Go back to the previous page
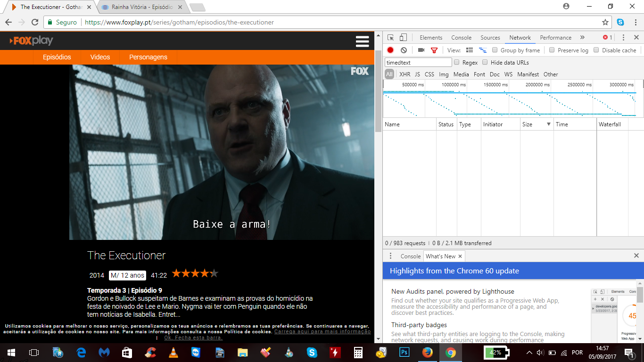Screen dimensions: 644x362 point(8,22)
